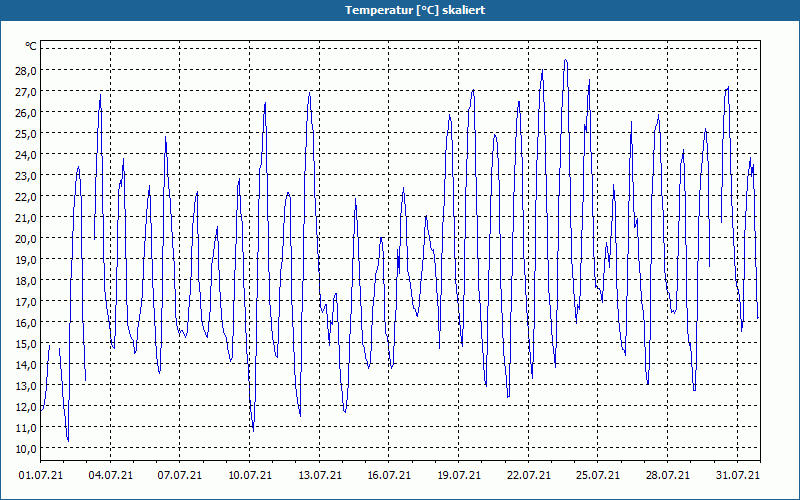Click the 19.07.21 date label
This screenshot has width=800, height=500.
click(459, 475)
